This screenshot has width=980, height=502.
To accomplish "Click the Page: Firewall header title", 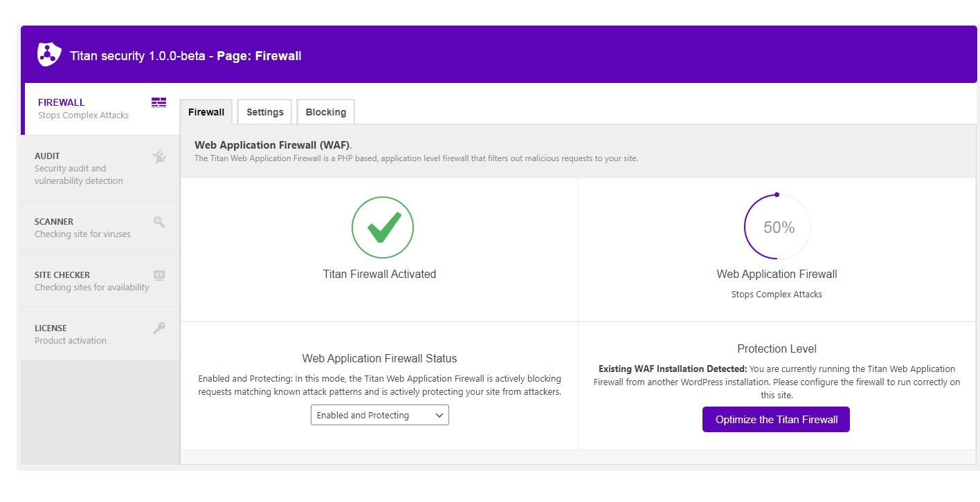I will [x=259, y=56].
